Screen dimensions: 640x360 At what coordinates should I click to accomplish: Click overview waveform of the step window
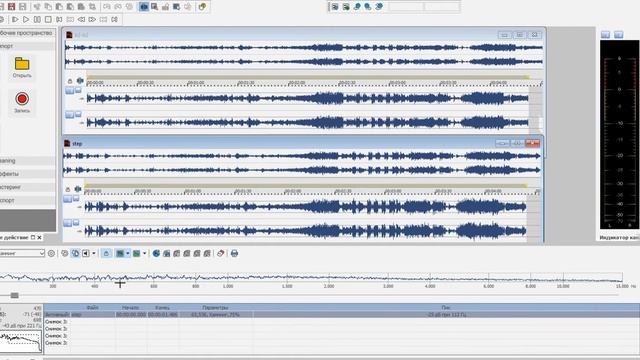click(x=302, y=163)
